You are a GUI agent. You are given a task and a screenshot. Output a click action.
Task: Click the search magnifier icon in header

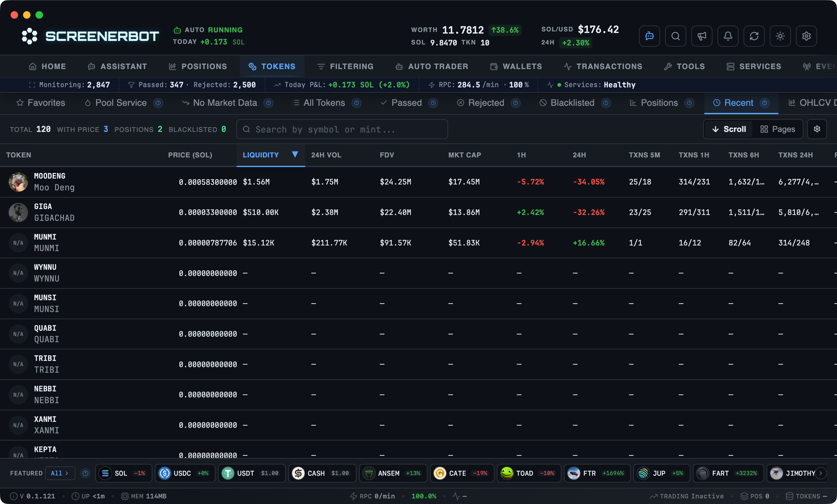pos(675,36)
